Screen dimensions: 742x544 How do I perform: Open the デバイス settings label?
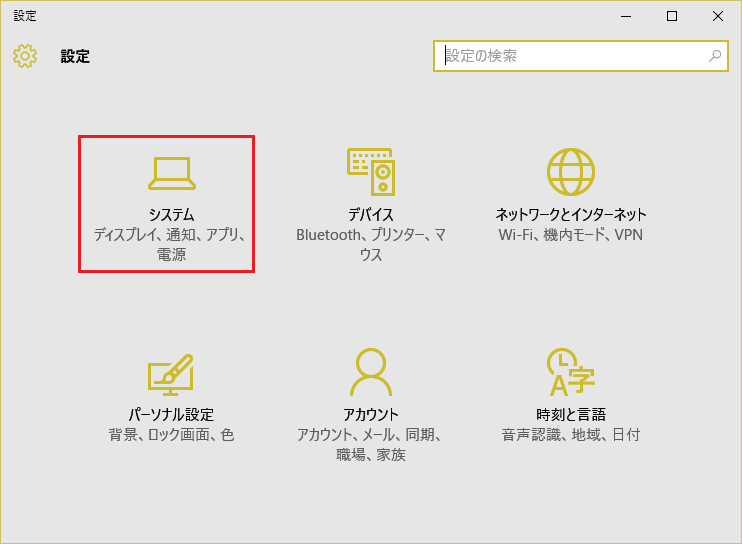pyautogui.click(x=371, y=215)
